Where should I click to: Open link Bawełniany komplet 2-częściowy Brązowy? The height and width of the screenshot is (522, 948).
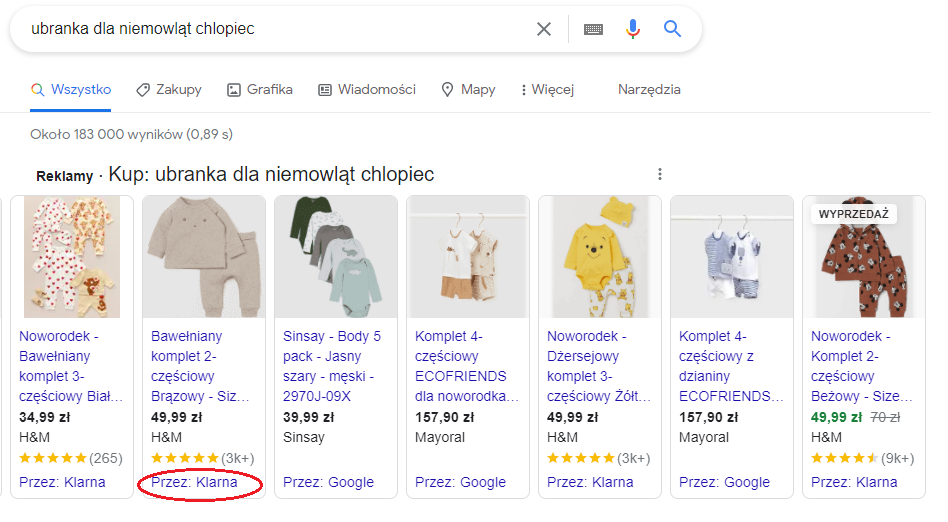pyautogui.click(x=200, y=366)
